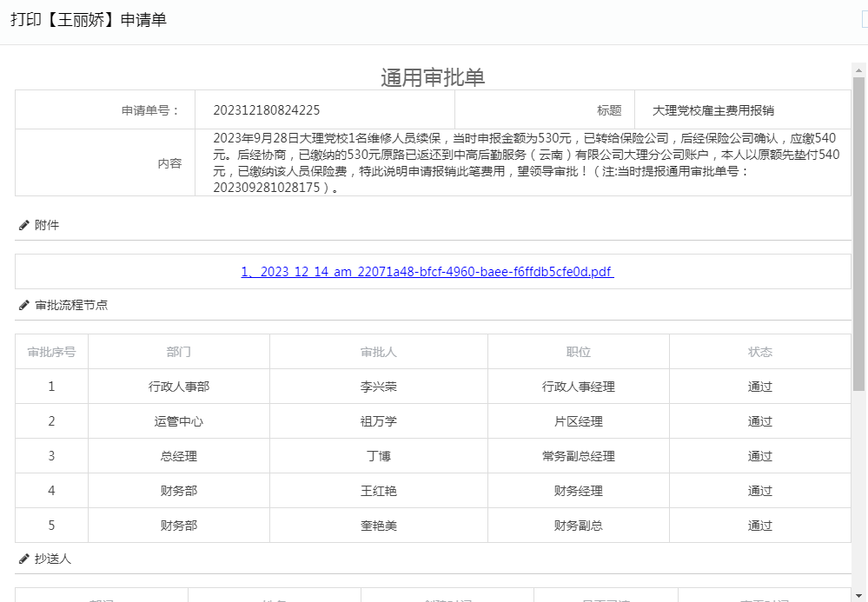The width and height of the screenshot is (868, 602).
Task: Click the pencil icon next to 审批流程节点
Action: tap(24, 306)
